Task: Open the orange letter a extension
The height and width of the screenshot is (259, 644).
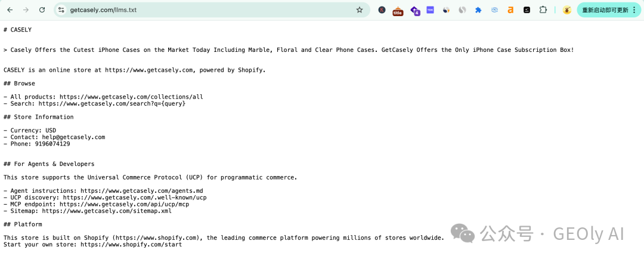Action: (510, 10)
